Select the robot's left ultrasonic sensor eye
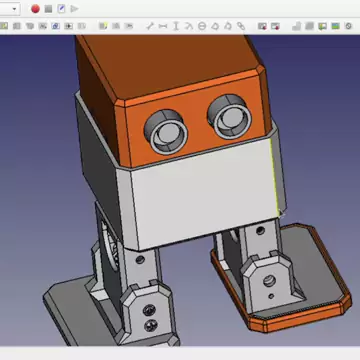This screenshot has height=360, width=360. [x=166, y=132]
